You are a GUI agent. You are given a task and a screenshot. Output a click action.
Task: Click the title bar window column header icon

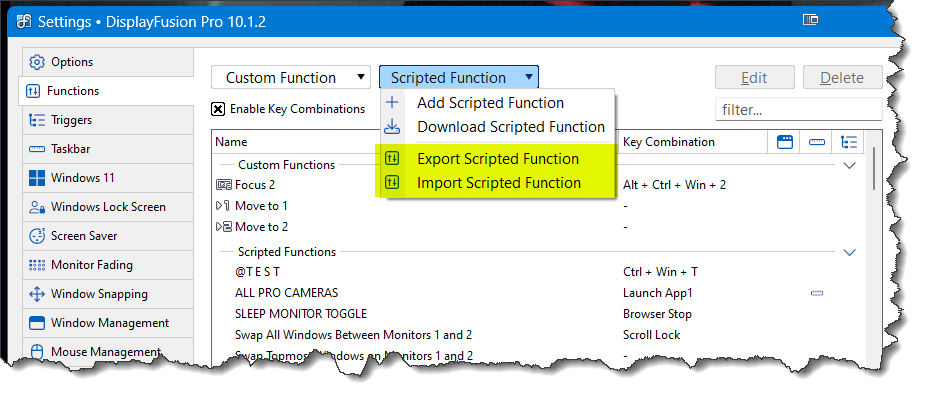784,142
